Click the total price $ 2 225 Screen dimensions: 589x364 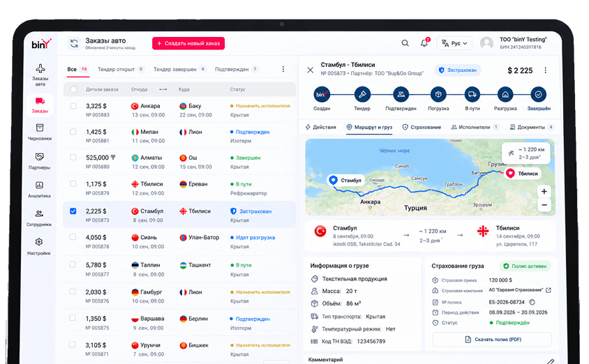[520, 70]
